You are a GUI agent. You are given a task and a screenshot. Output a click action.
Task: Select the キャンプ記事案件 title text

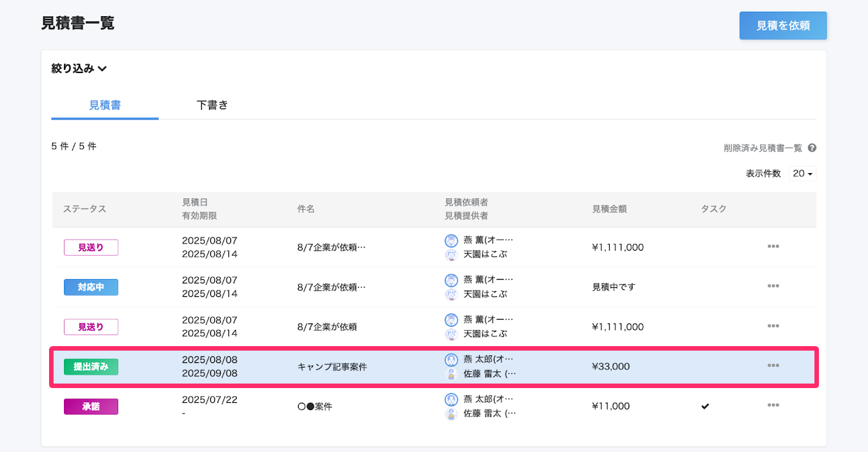click(x=332, y=367)
